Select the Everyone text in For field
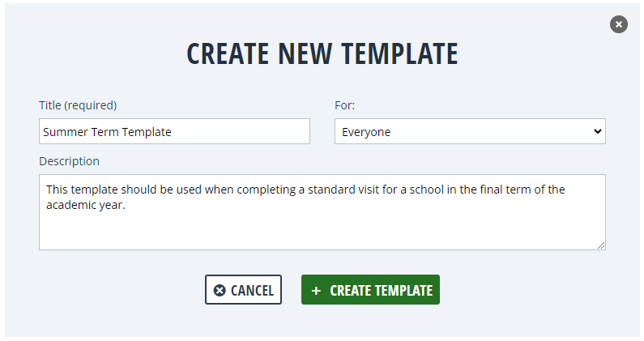The image size is (644, 341). (x=366, y=132)
